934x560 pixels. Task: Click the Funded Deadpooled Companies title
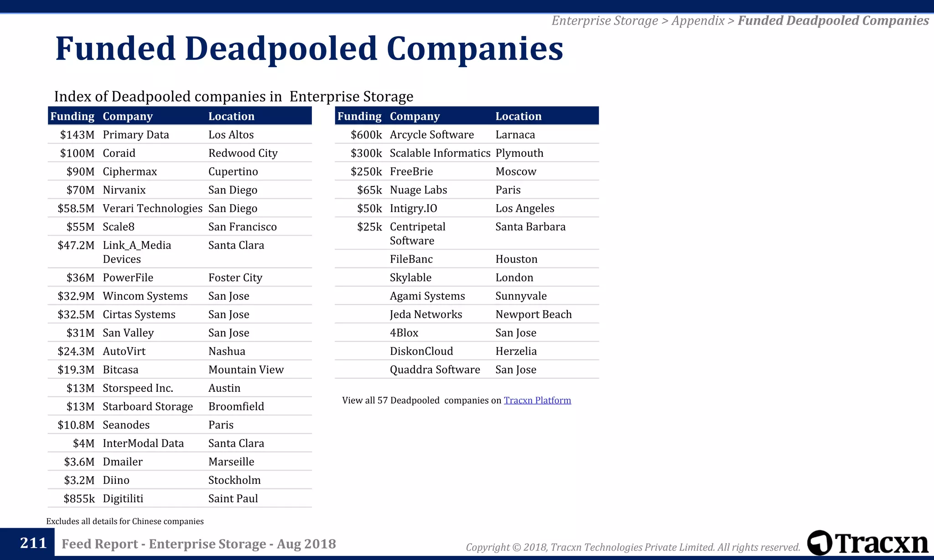point(309,48)
